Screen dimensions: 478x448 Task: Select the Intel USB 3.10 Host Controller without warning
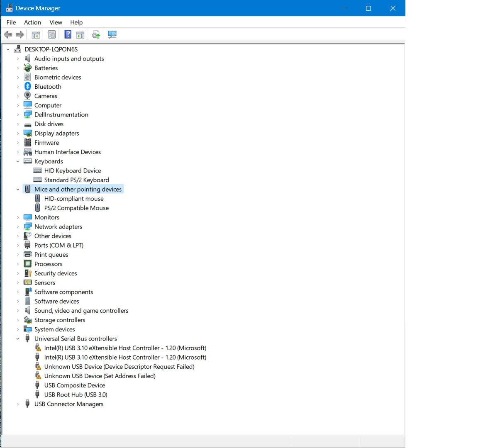(125, 357)
